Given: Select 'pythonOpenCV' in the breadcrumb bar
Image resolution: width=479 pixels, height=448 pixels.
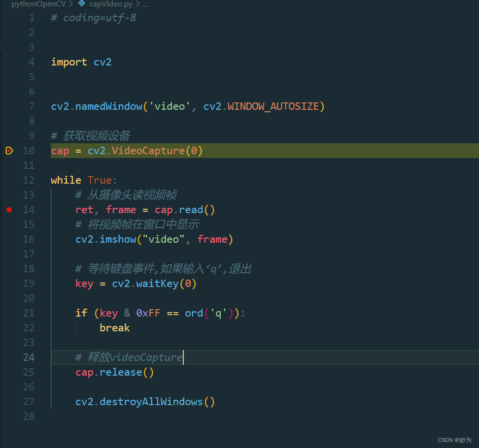Looking at the screenshot, I should click(x=38, y=4).
